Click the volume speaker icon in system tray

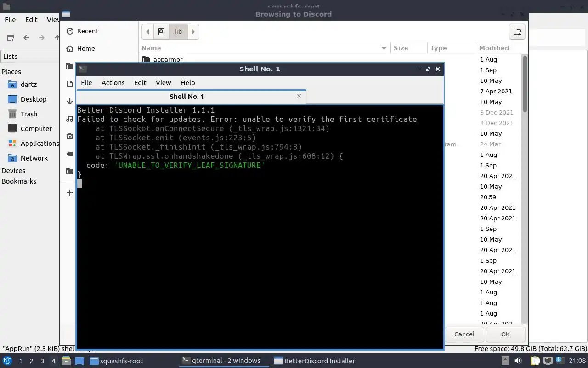pyautogui.click(x=518, y=361)
